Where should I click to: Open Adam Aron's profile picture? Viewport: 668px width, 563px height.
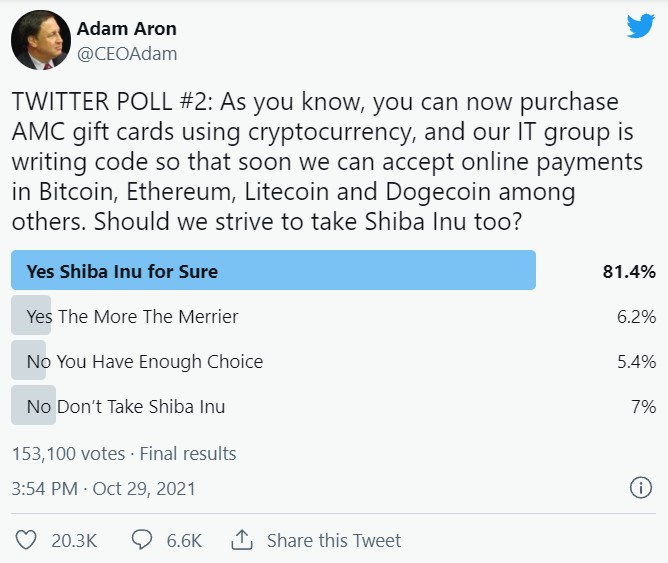(x=39, y=41)
